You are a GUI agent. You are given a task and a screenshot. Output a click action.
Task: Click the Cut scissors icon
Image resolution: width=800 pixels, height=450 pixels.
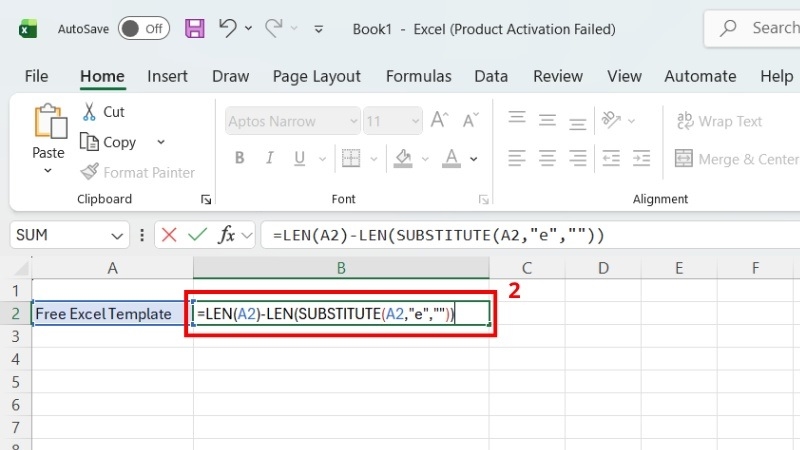89,112
